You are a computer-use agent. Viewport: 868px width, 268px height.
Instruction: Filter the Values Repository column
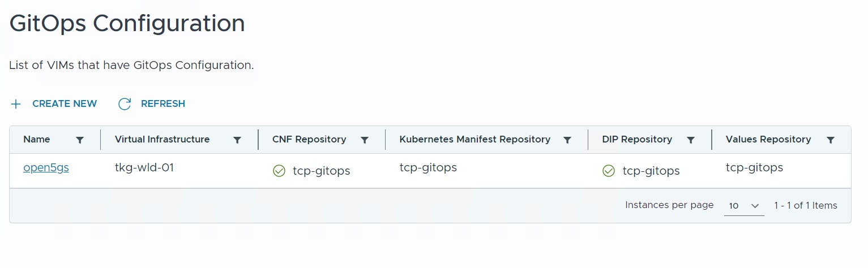click(x=830, y=140)
